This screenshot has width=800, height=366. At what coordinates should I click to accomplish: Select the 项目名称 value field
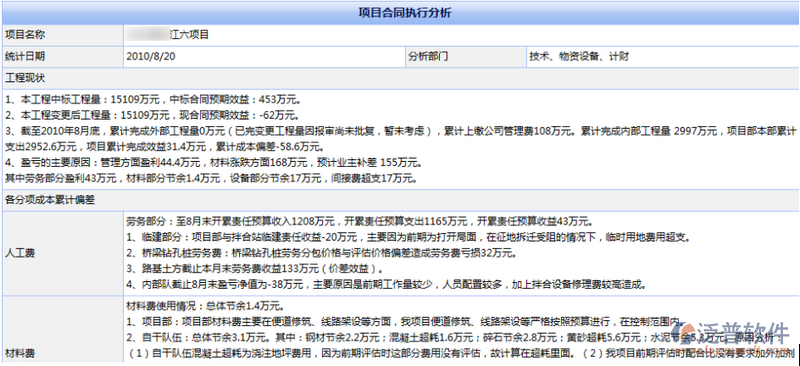pyautogui.click(x=461, y=35)
